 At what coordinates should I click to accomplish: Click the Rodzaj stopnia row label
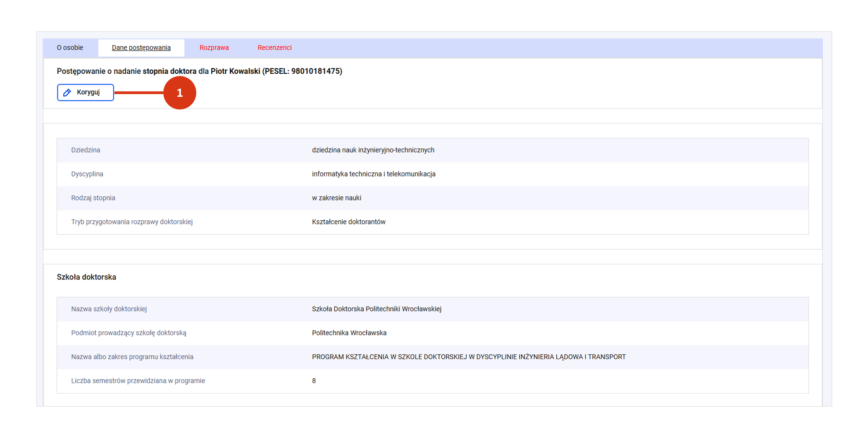click(x=93, y=198)
